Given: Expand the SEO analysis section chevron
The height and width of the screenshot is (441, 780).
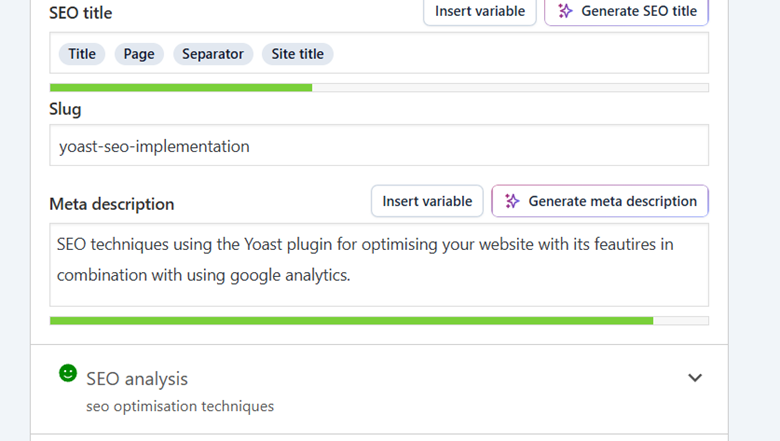Looking at the screenshot, I should pos(695,378).
